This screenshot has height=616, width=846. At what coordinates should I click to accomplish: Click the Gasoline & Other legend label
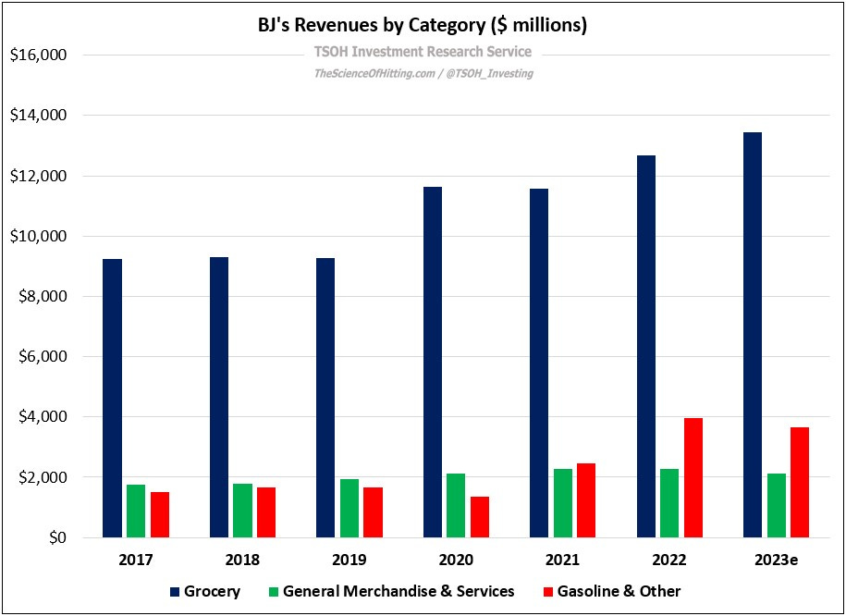tap(619, 592)
